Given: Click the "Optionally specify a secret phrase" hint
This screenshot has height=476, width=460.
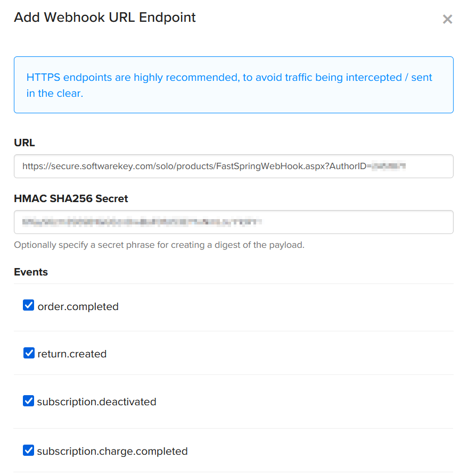Looking at the screenshot, I should click(159, 246).
